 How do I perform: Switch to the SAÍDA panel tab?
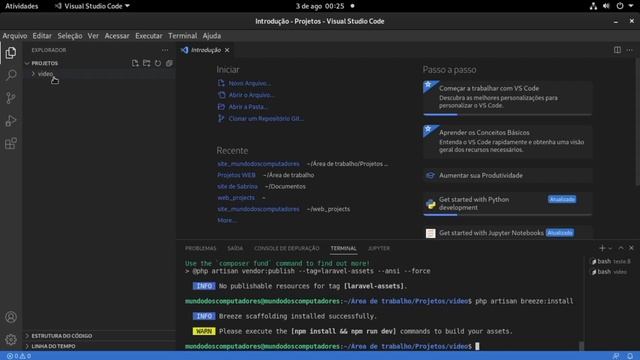click(x=235, y=248)
